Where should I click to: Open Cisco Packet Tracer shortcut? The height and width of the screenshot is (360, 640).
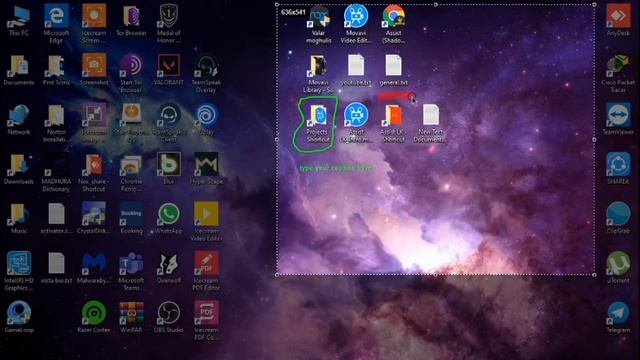pos(618,73)
